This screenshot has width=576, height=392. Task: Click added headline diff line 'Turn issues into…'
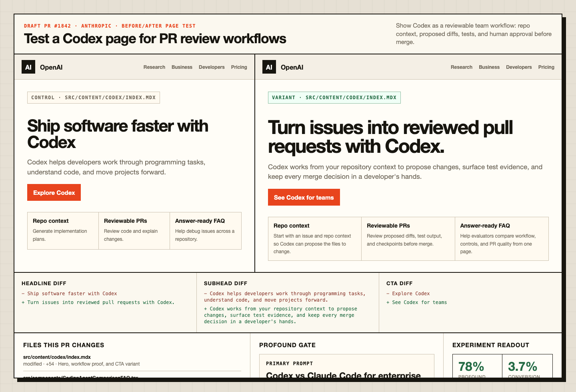pyautogui.click(x=98, y=302)
